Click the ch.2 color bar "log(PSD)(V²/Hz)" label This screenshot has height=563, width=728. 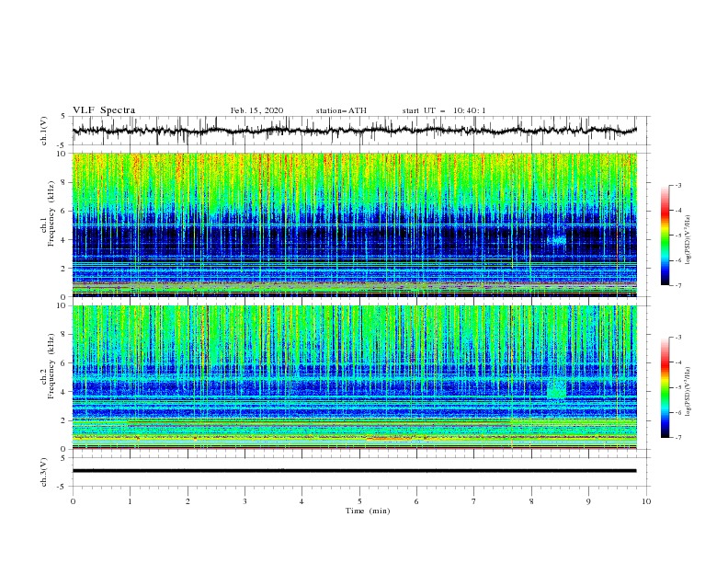pyautogui.click(x=688, y=392)
